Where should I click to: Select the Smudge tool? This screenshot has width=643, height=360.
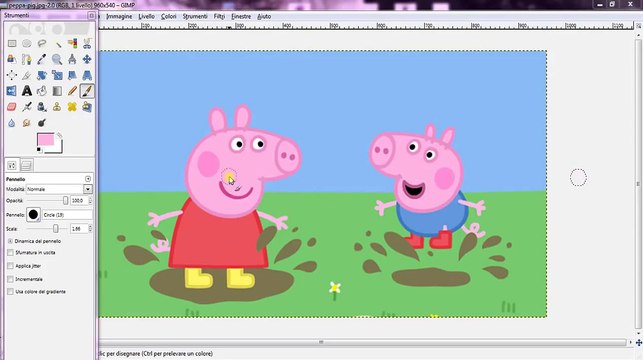pyautogui.click(x=27, y=123)
